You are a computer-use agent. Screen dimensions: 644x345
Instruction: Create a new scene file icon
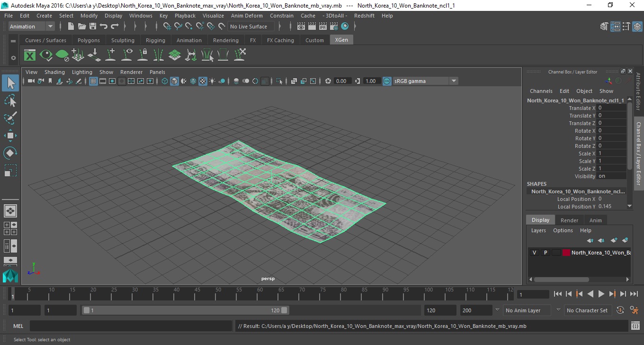[71, 27]
